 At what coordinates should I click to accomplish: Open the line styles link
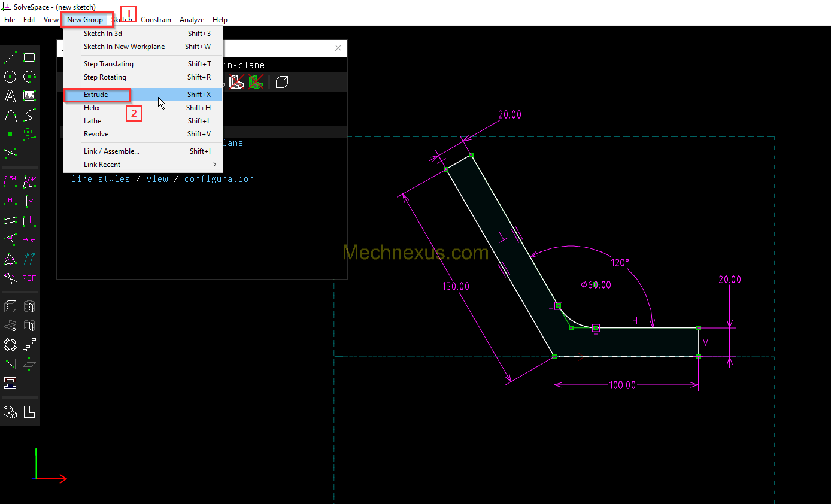[x=101, y=179]
